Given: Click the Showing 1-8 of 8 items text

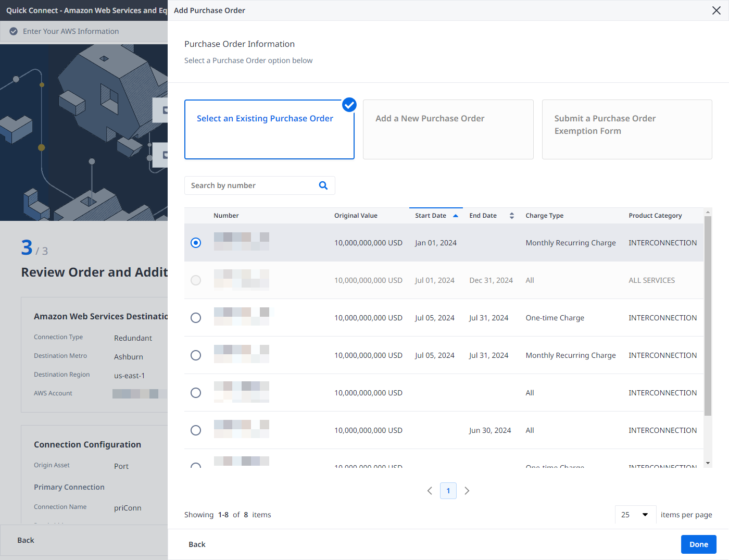Looking at the screenshot, I should coord(228,515).
